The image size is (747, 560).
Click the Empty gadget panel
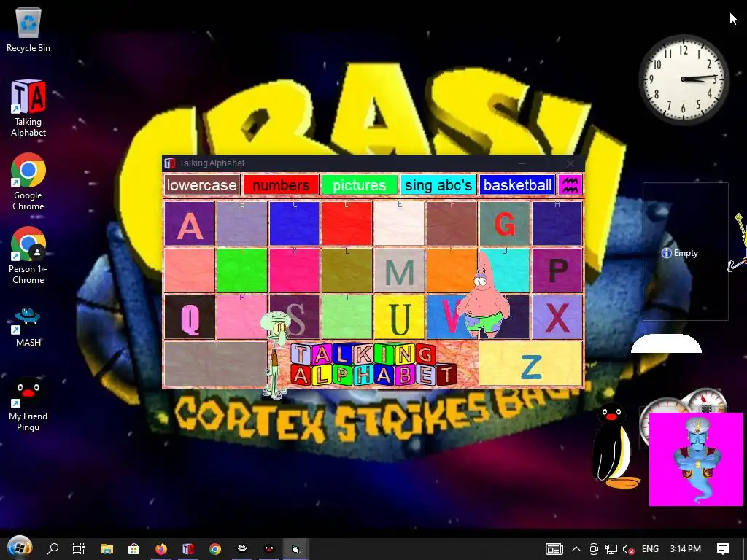[x=686, y=252]
